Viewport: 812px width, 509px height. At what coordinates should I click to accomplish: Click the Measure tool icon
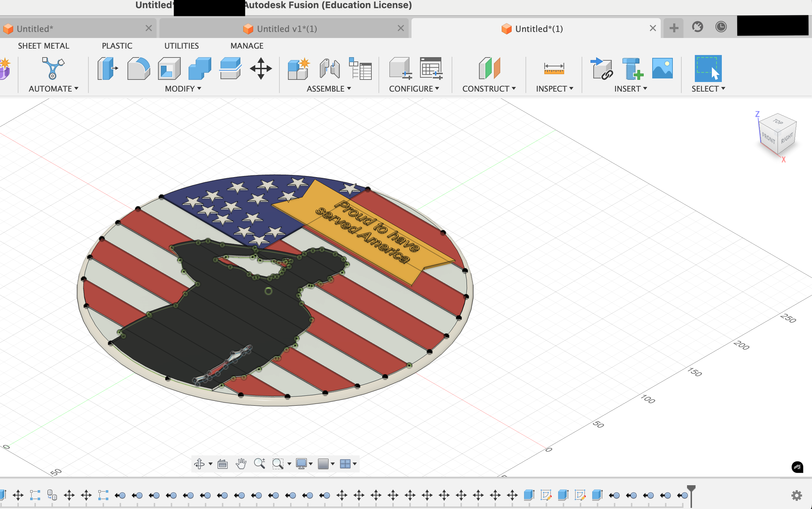pos(554,68)
